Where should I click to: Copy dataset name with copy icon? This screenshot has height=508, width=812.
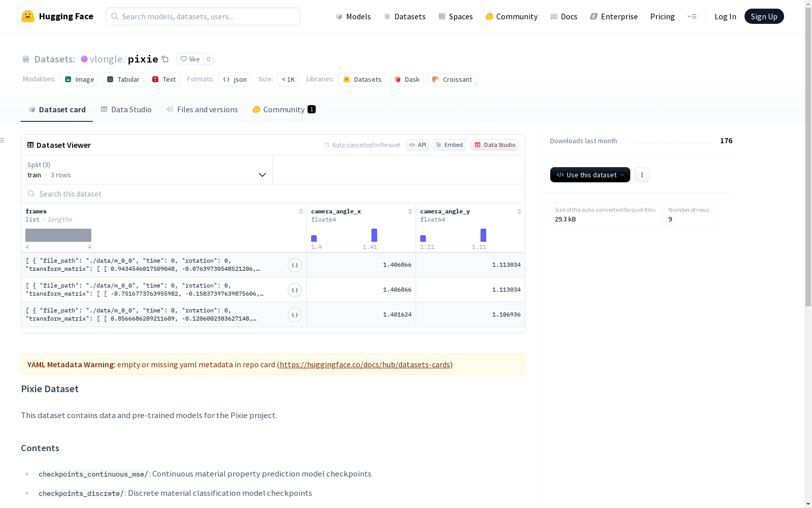pos(165,59)
